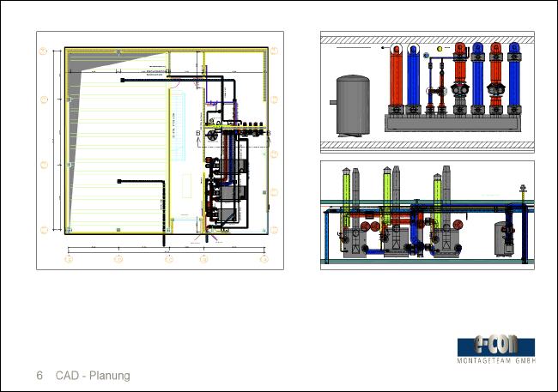
Task: Click the gray equipment base beneath the pipes
Action: [x=455, y=123]
